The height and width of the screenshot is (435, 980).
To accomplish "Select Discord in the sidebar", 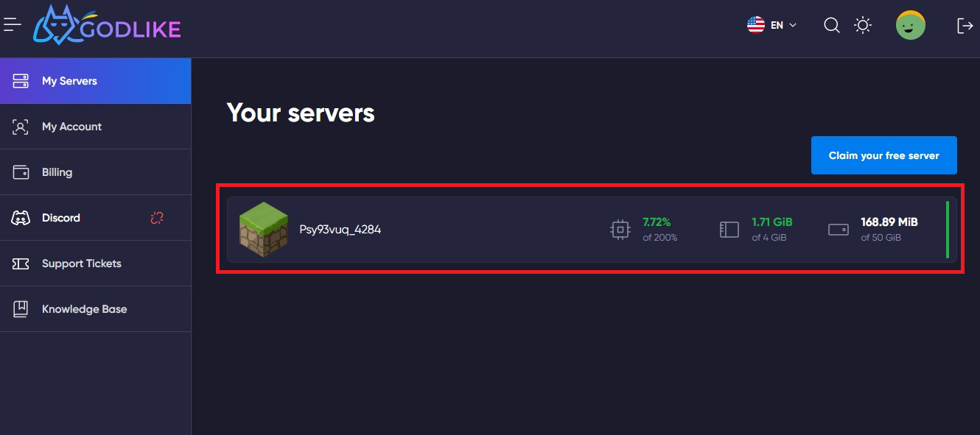I will click(x=96, y=218).
